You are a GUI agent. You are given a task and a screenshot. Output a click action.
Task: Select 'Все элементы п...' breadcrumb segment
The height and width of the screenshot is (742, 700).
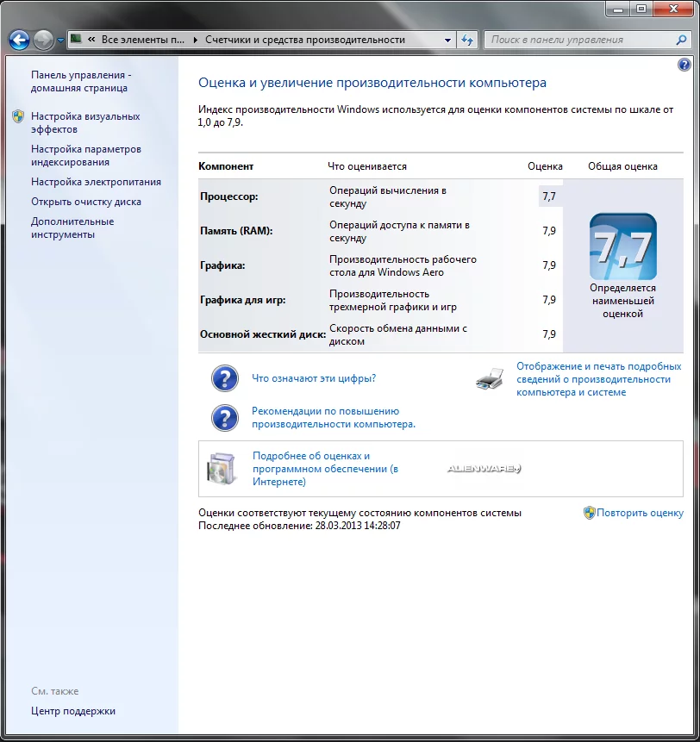(143, 40)
